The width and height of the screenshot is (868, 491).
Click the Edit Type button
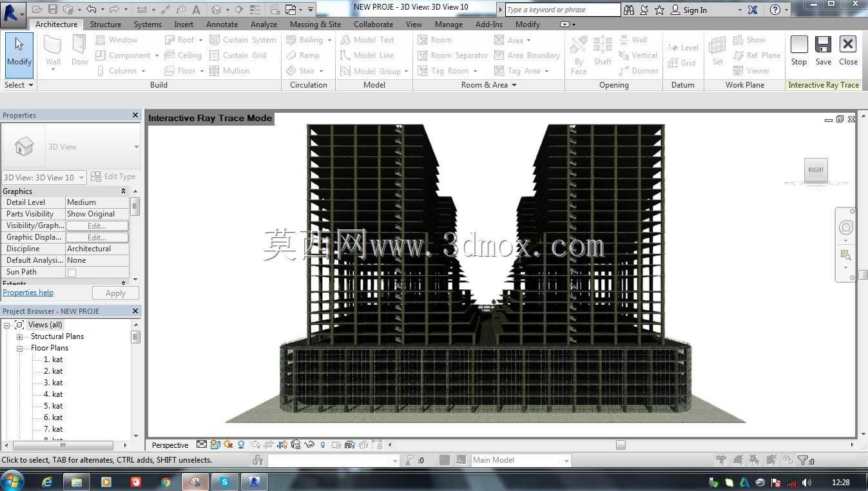coord(113,177)
